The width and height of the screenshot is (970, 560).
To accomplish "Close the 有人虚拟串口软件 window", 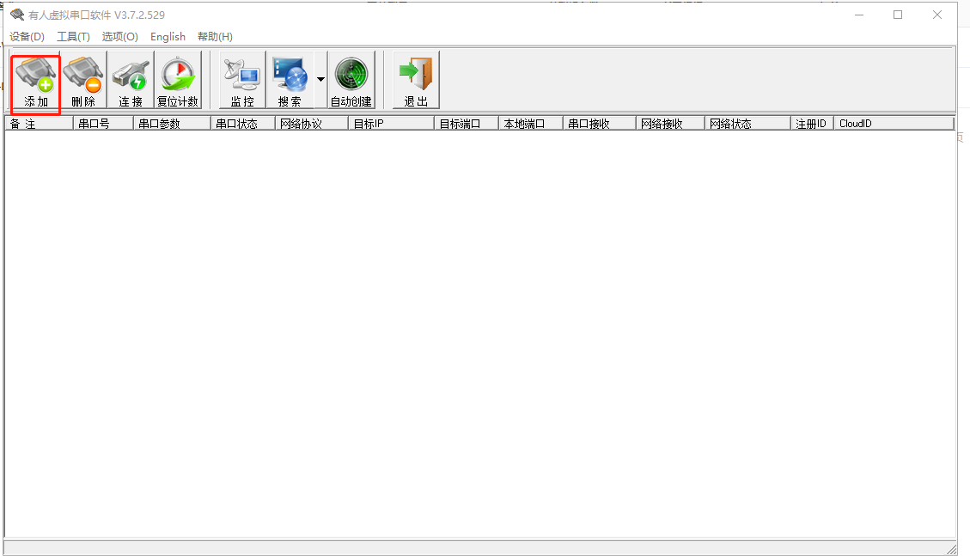I will click(937, 15).
